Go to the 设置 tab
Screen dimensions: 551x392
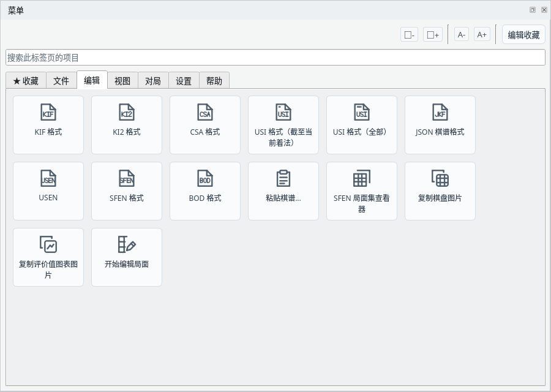184,81
